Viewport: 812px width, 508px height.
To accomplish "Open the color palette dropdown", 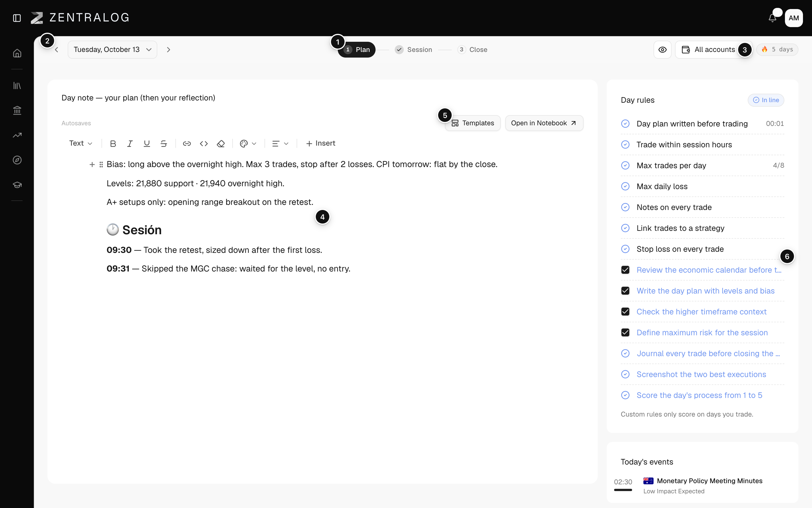I will 248,143.
